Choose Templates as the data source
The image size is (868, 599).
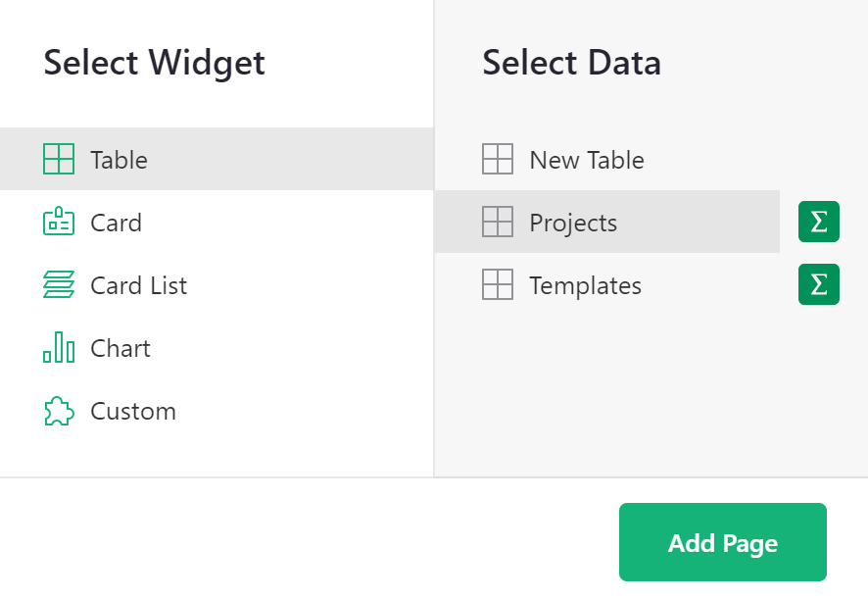585,284
